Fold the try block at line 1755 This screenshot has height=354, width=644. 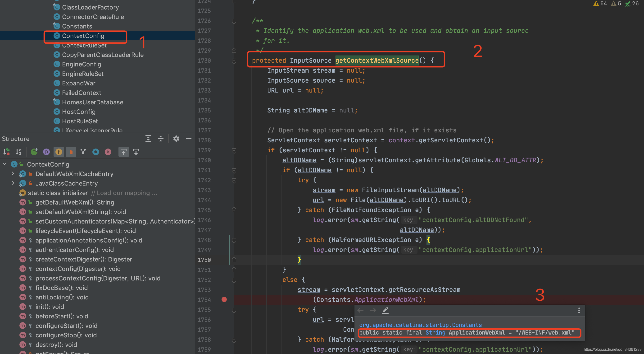pyautogui.click(x=234, y=310)
